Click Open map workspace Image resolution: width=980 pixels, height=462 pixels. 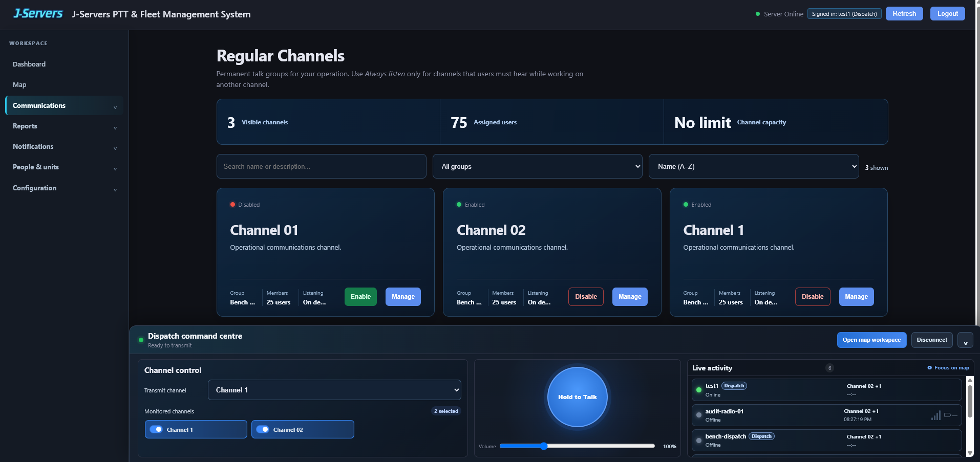871,340
